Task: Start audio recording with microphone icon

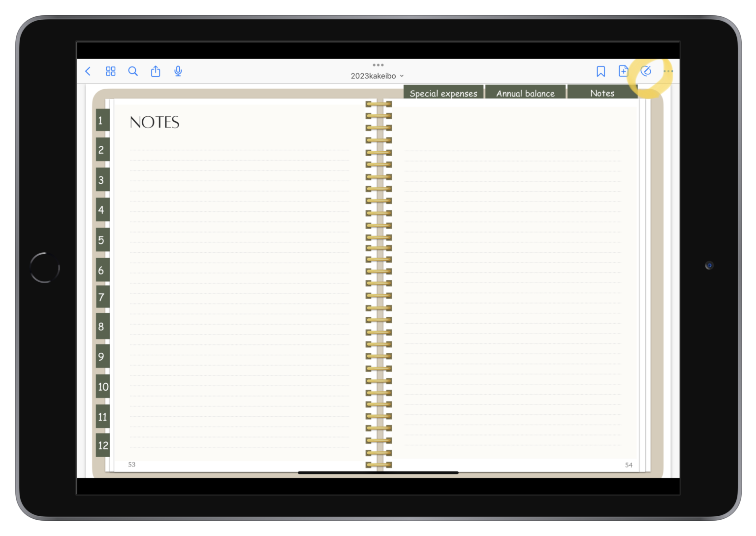Action: [x=178, y=71]
